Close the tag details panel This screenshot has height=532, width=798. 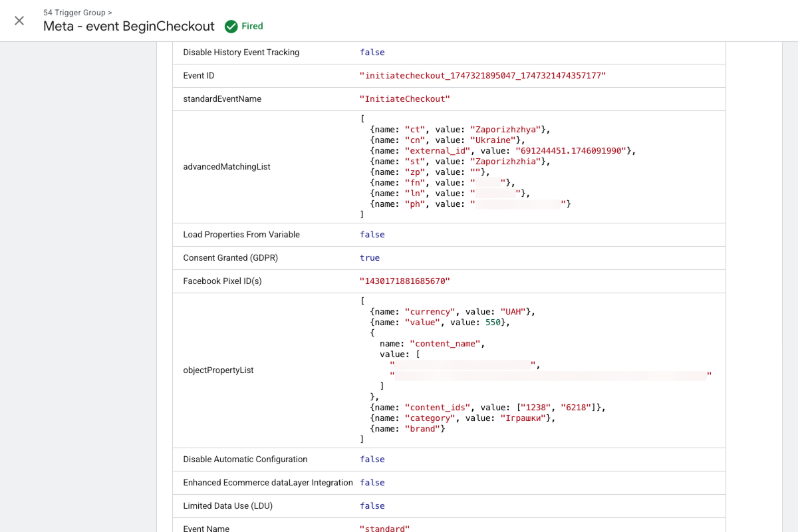(x=19, y=21)
